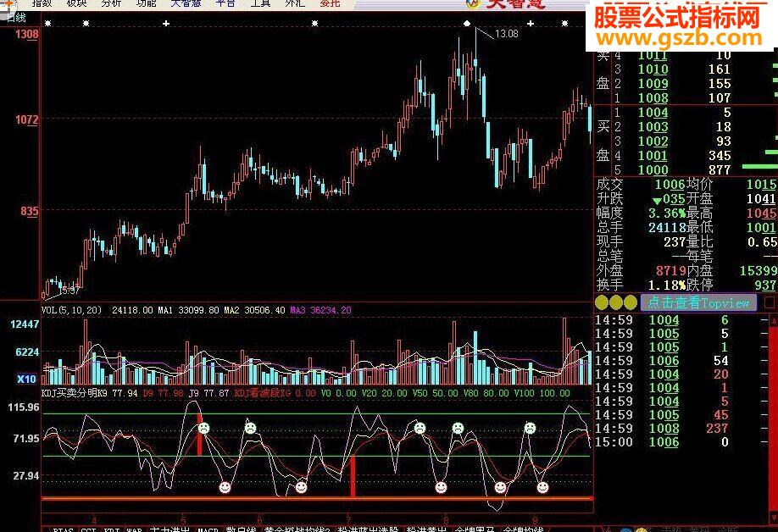
Task: Select sell price 1008 in order book
Action: 653,98
